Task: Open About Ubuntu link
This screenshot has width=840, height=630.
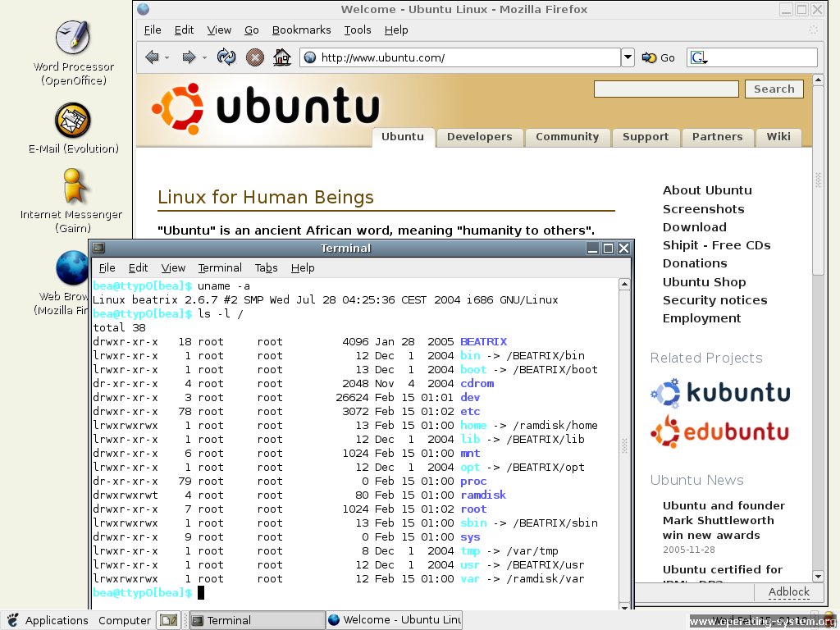Action: point(707,190)
